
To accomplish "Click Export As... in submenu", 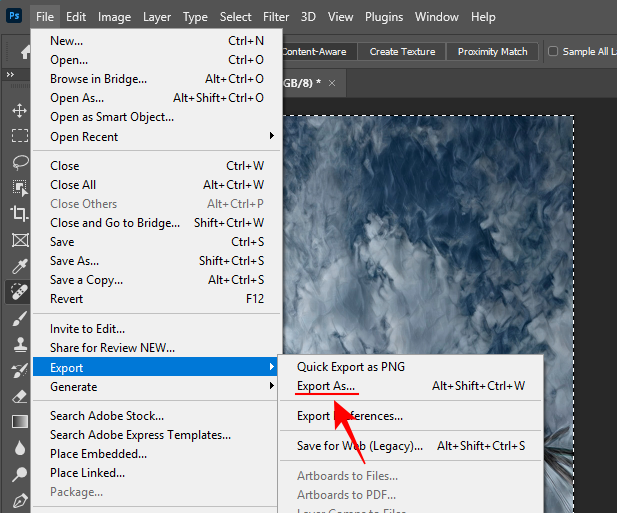I will tap(411, 386).
